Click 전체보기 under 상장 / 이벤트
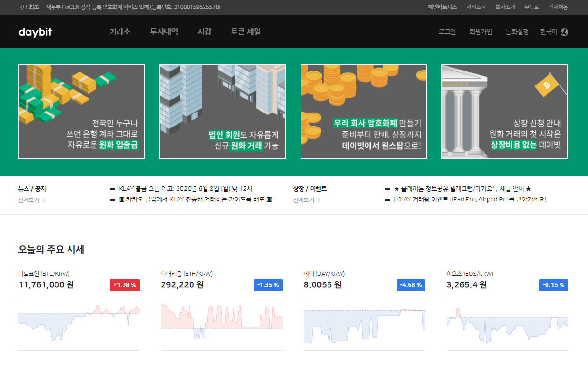This screenshot has width=588, height=382. (306, 200)
